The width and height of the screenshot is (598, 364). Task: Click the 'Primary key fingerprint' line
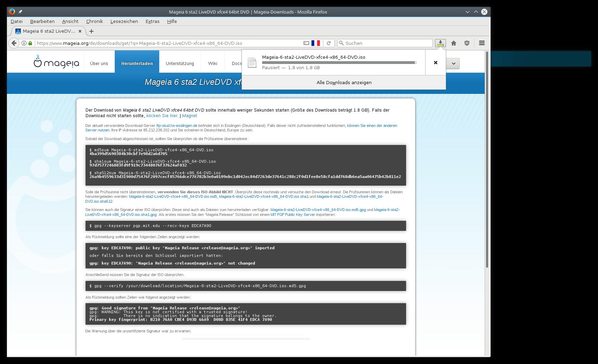[x=181, y=319]
